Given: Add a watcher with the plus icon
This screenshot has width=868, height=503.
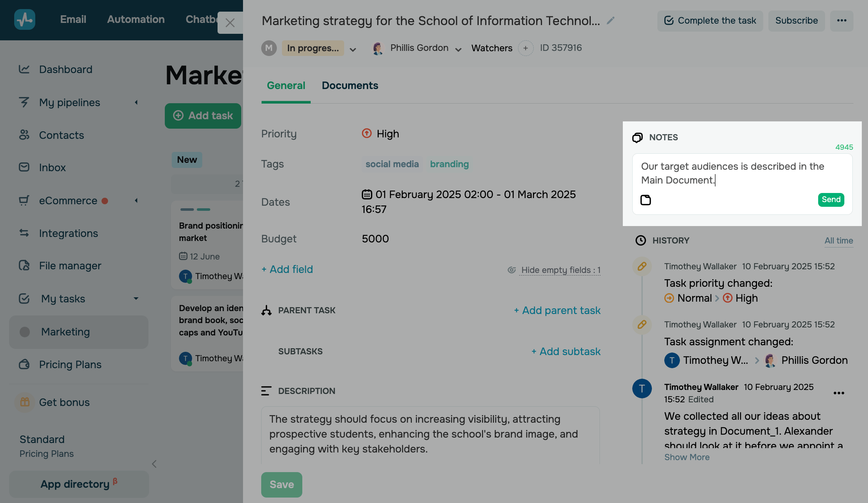Looking at the screenshot, I should coord(525,48).
